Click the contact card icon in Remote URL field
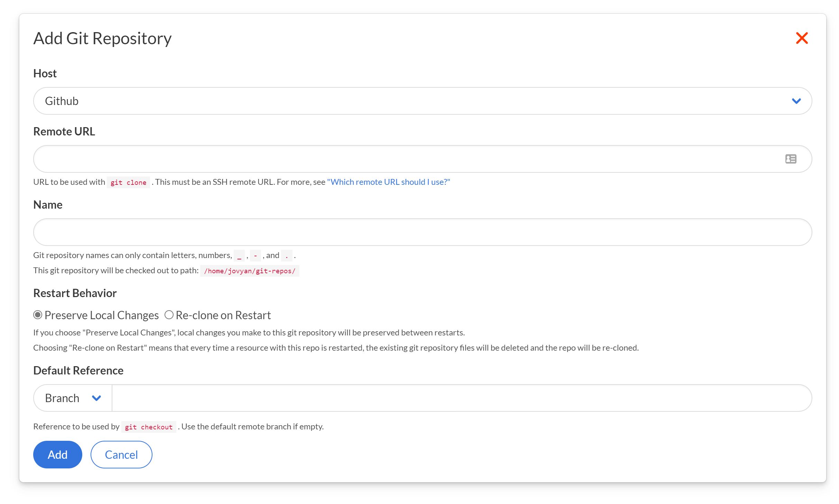Image resolution: width=839 pixels, height=504 pixels. tap(791, 159)
